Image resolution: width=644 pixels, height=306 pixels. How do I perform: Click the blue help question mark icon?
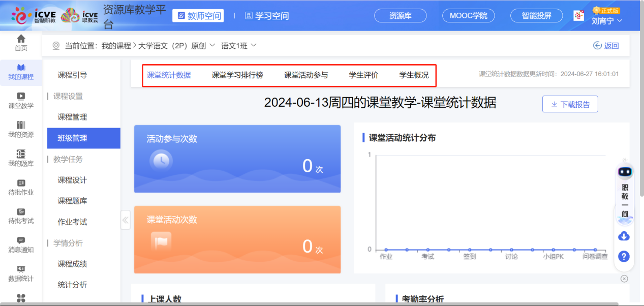pyautogui.click(x=624, y=256)
